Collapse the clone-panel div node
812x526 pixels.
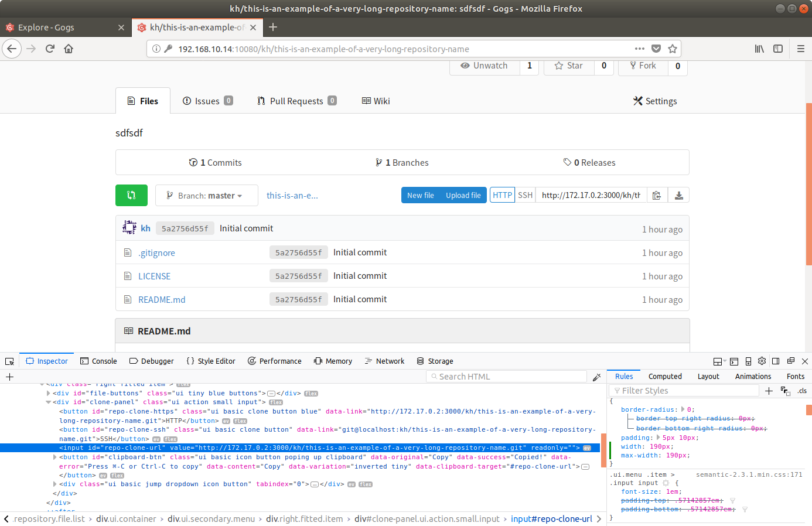click(49, 402)
